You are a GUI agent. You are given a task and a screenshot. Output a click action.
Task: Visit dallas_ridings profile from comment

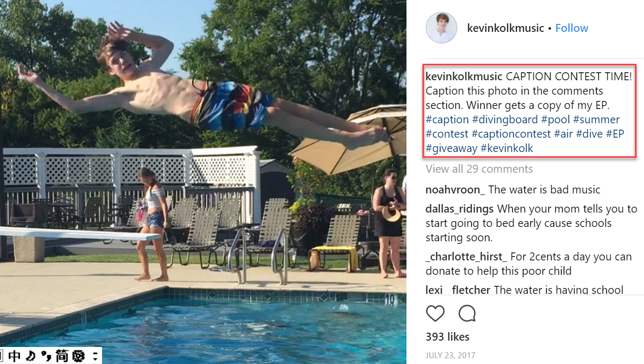click(x=459, y=209)
